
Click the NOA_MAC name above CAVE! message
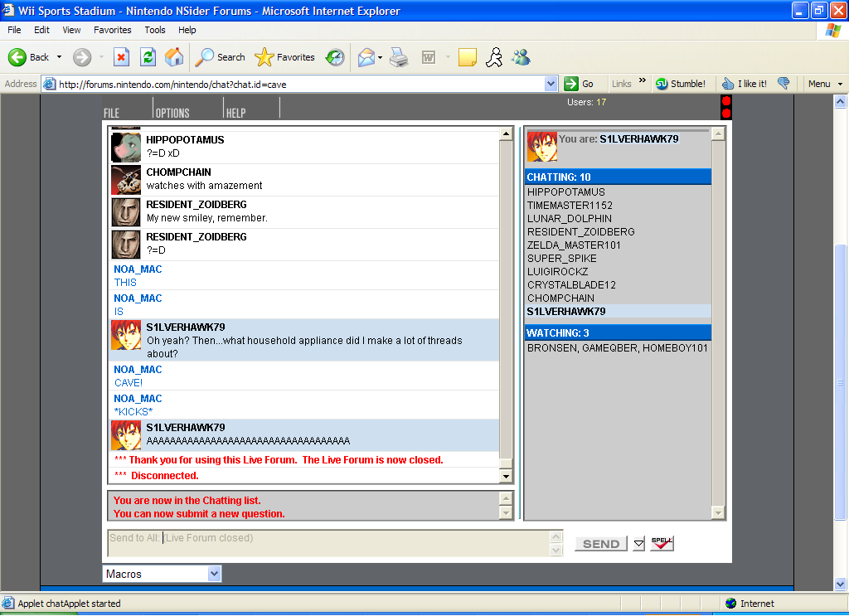point(138,370)
